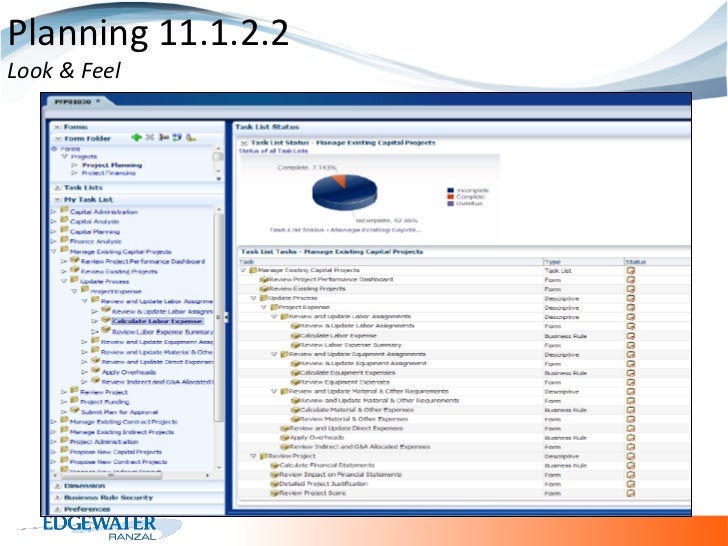Viewport: 728px width, 546px height.
Task: Select Propose New Capital Projects task list
Action: [x=116, y=452]
